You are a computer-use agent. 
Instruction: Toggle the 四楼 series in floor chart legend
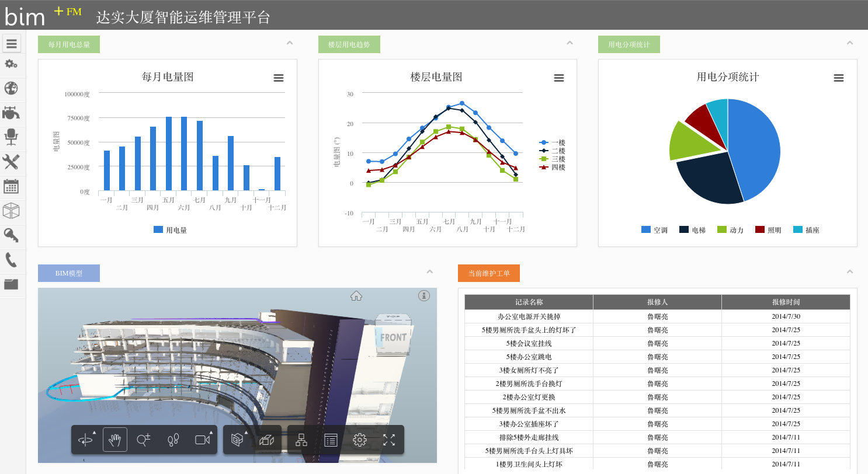coord(553,167)
